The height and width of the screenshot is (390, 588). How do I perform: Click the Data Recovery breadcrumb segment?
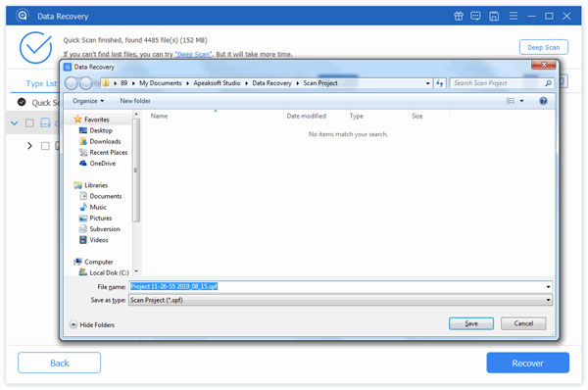[x=271, y=83]
